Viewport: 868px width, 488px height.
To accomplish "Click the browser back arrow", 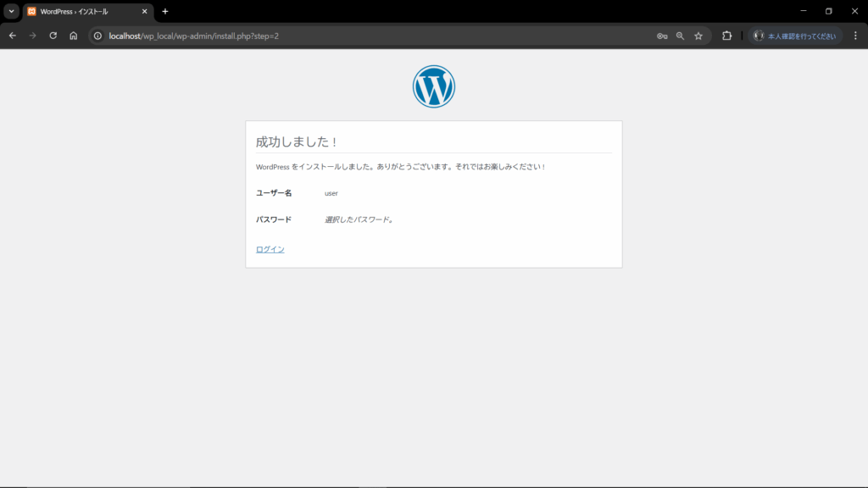I will 12,36.
